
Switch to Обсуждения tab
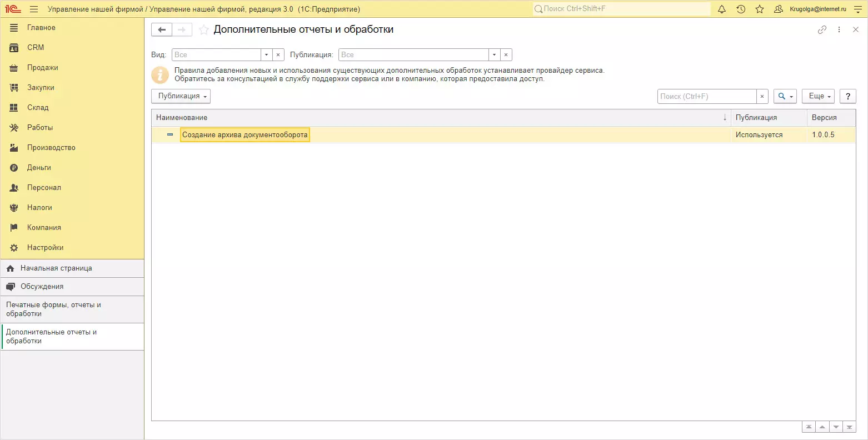72,287
